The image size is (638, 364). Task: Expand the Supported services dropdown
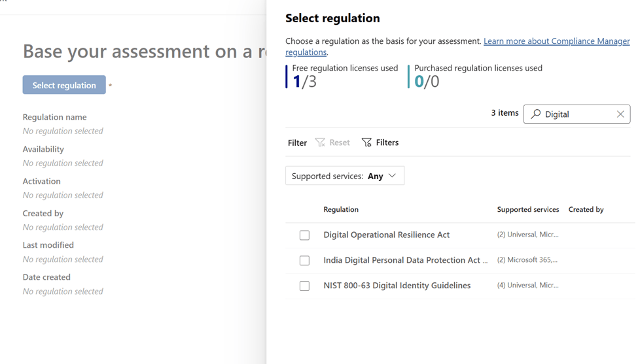pos(344,176)
